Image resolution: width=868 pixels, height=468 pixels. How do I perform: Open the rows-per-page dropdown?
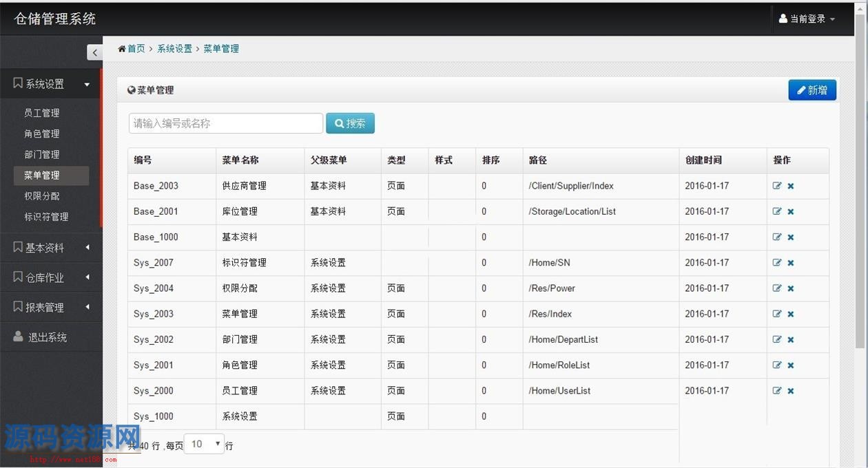coord(205,445)
